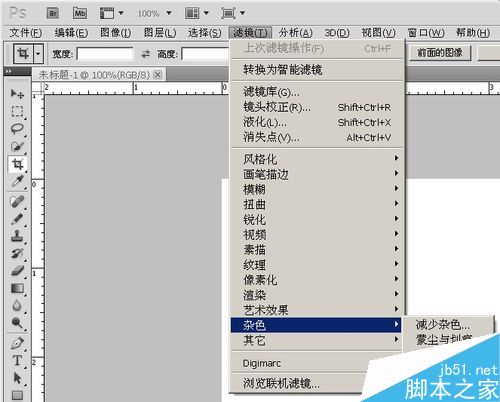The image size is (500, 402).
Task: Open the 编辑(E) menu
Action: (71, 33)
